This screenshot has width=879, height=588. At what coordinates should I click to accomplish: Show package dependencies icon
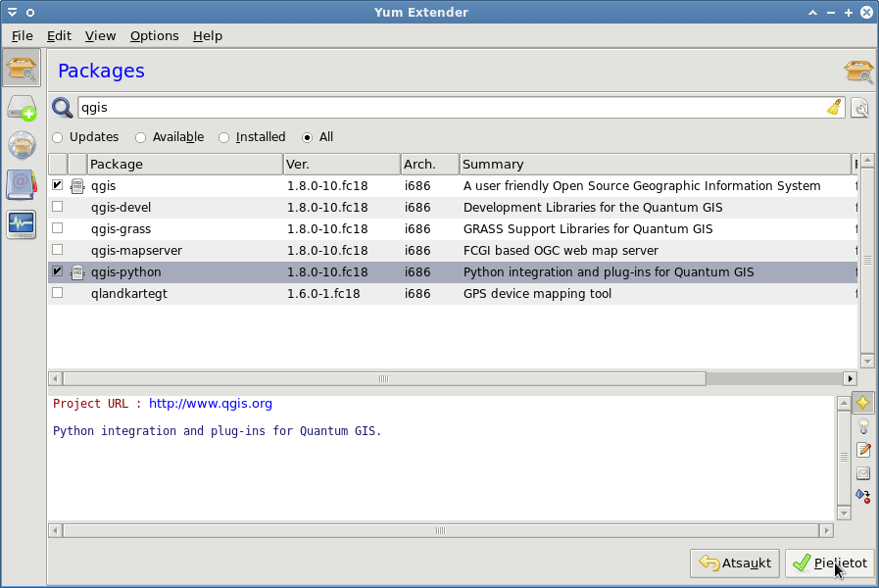862,496
